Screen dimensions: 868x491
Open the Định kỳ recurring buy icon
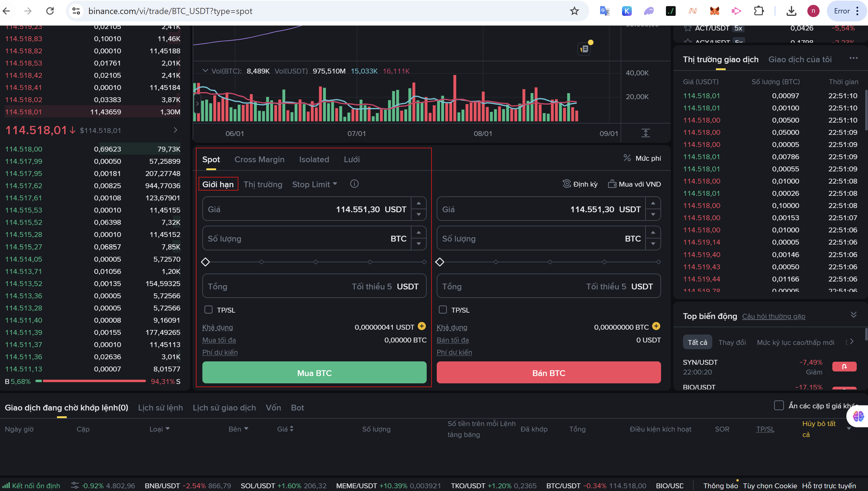567,184
